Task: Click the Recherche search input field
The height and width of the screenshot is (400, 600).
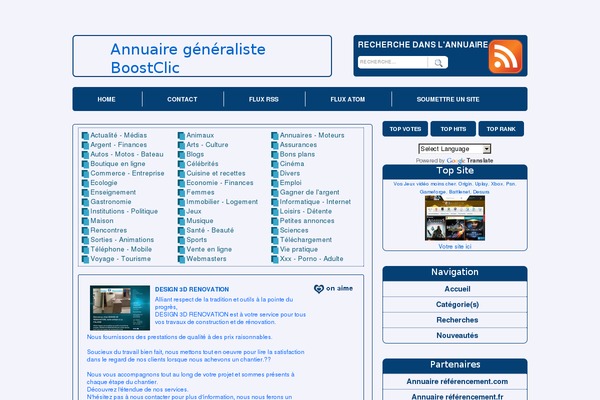Action: coord(393,62)
